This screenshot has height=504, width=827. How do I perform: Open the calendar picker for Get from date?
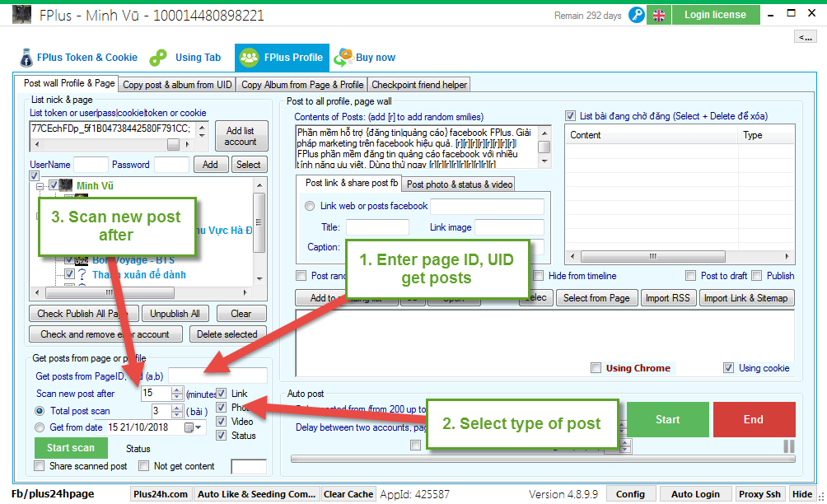193,427
